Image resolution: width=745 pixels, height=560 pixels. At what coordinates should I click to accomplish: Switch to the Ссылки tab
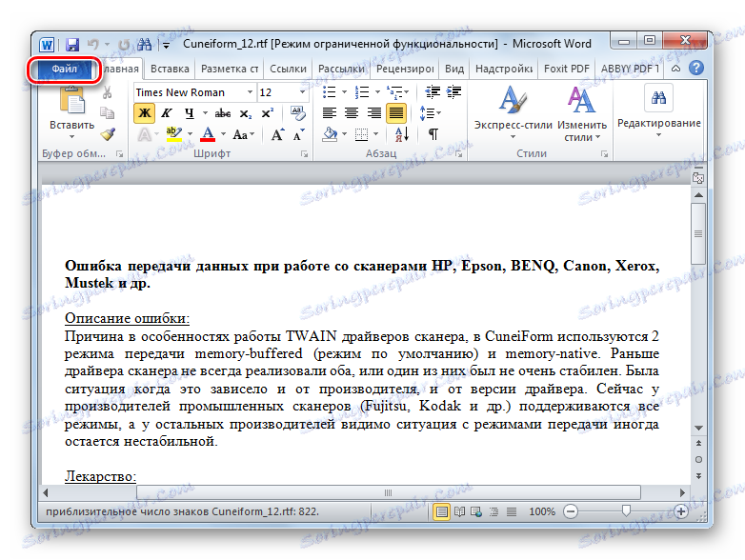click(x=288, y=69)
